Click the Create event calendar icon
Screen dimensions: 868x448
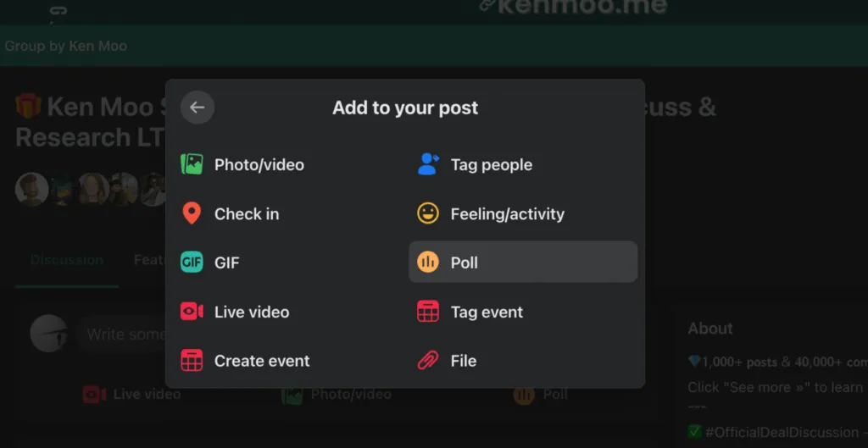[192, 361]
